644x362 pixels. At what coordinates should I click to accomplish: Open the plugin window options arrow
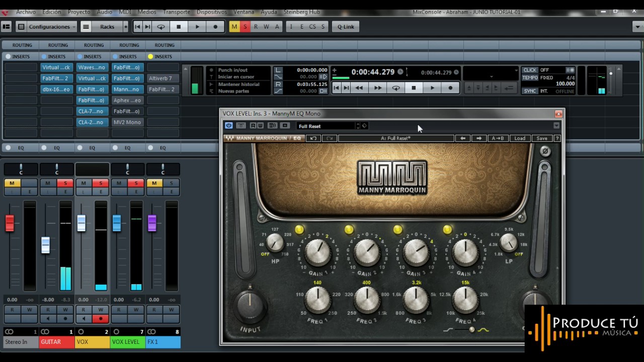coord(556,126)
